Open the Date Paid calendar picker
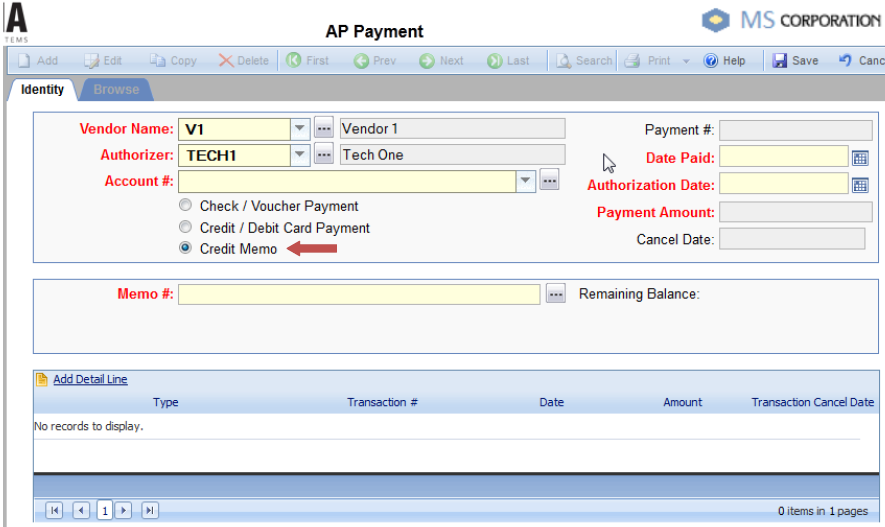 859,158
